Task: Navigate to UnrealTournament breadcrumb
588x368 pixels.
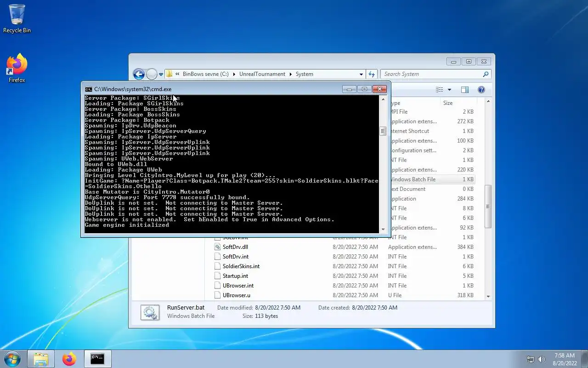Action: click(262, 74)
